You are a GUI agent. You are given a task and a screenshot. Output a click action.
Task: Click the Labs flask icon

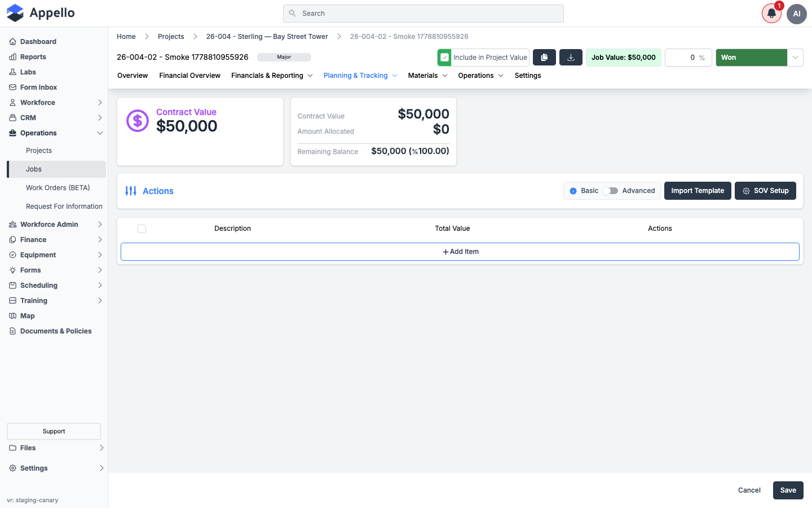12,72
